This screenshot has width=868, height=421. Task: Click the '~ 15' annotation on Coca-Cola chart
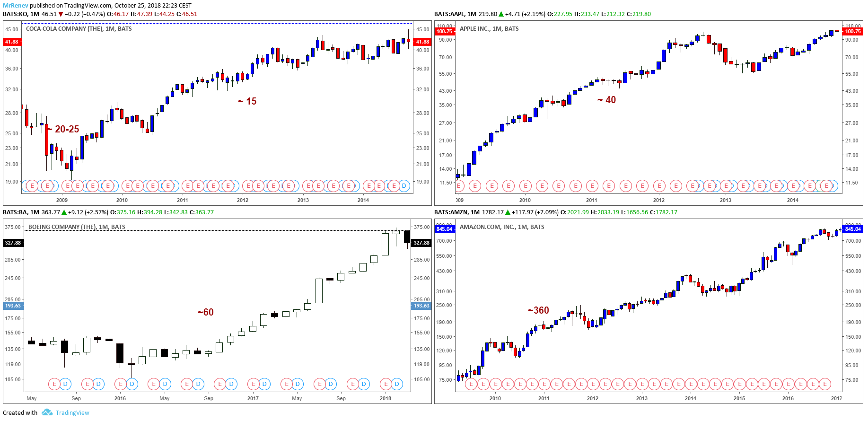pyautogui.click(x=247, y=101)
